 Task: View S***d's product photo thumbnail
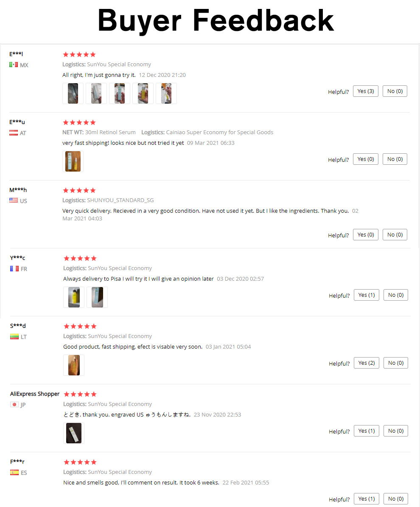[x=74, y=365]
